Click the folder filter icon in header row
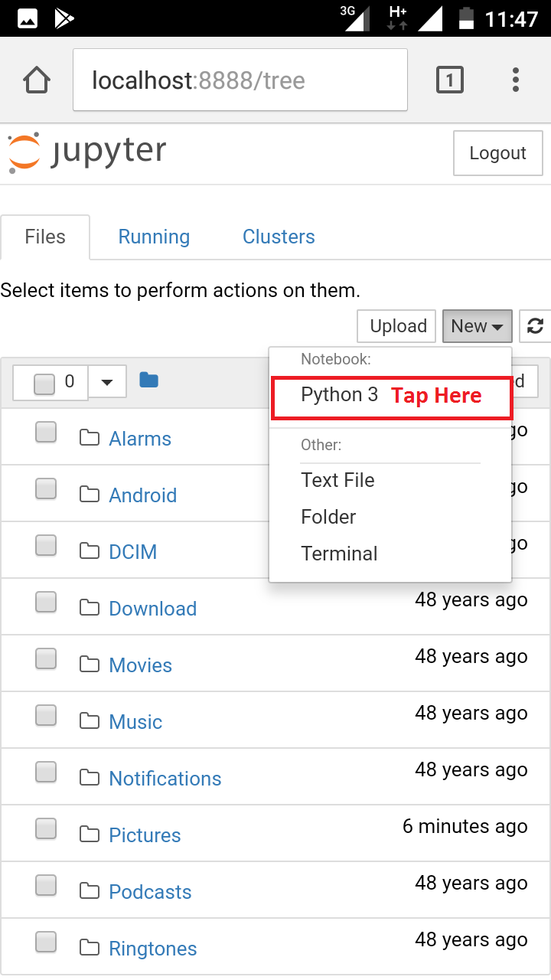Screen dimensions: 551x980 (x=148, y=380)
